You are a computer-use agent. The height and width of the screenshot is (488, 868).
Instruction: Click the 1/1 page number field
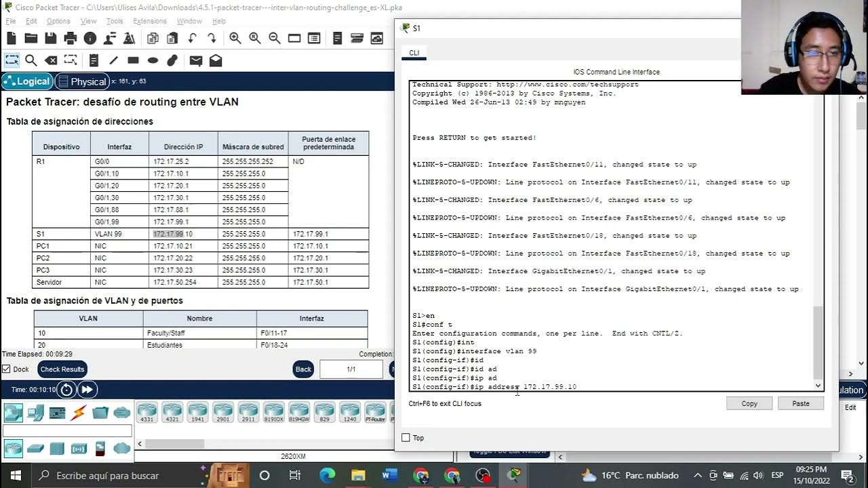[351, 369]
